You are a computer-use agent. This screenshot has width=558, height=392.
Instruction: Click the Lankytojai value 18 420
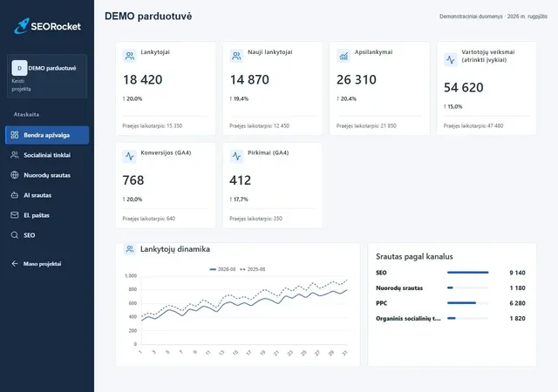tap(142, 79)
